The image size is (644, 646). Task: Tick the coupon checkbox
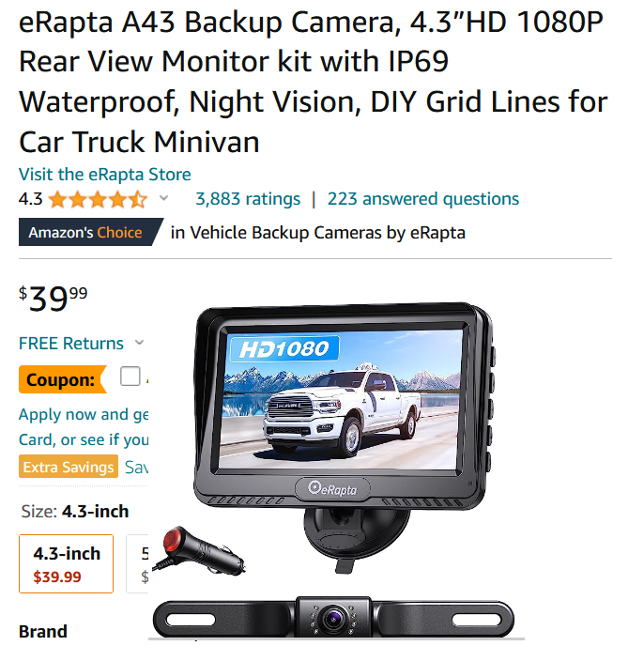130,376
